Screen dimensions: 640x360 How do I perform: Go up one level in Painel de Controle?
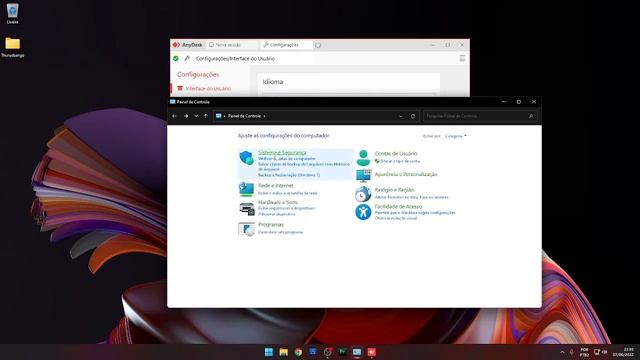pyautogui.click(x=206, y=116)
